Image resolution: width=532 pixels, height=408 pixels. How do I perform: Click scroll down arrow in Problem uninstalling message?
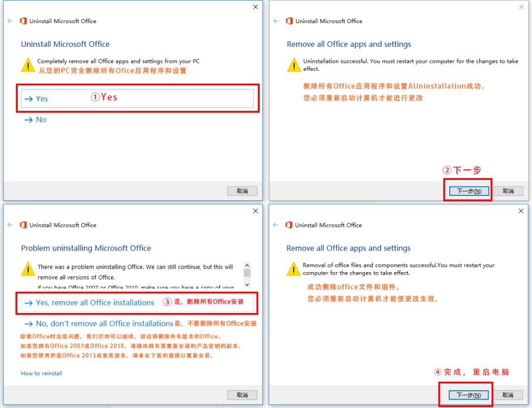[x=247, y=284]
